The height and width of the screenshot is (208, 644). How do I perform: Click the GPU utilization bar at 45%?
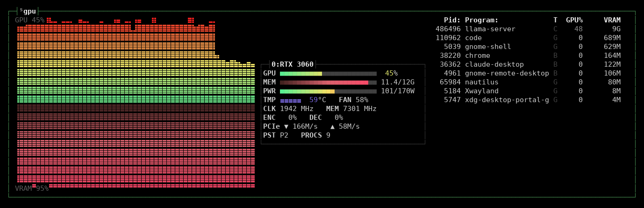[328, 73]
